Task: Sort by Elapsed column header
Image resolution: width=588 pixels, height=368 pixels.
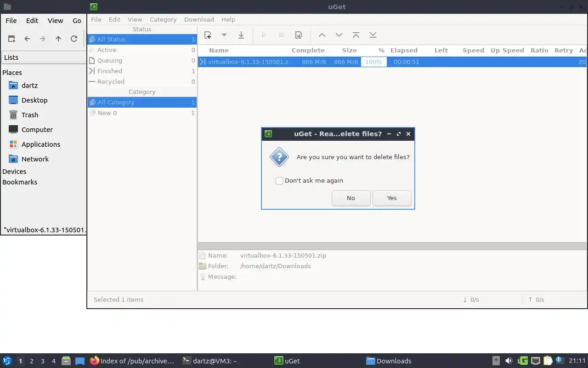Action: point(404,50)
